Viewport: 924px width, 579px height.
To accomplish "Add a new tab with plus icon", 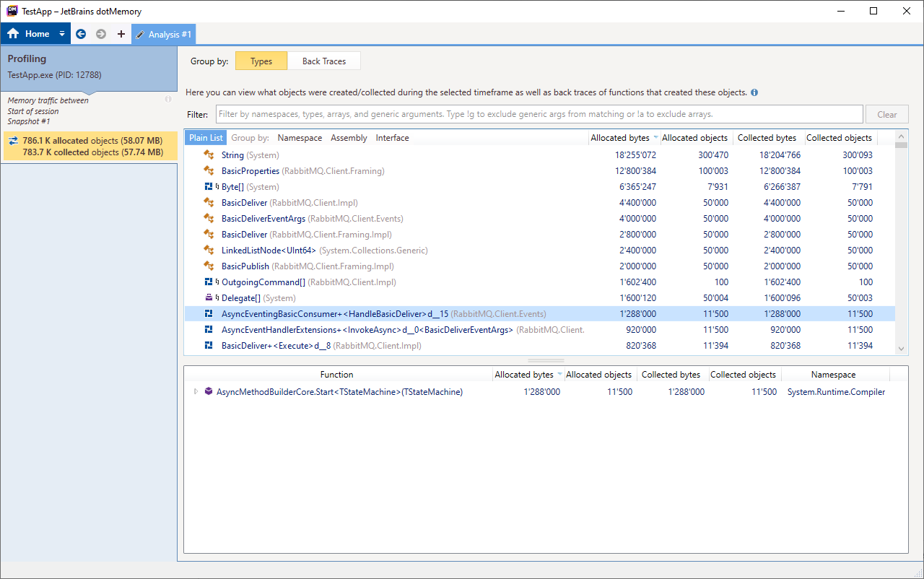I will [x=121, y=34].
